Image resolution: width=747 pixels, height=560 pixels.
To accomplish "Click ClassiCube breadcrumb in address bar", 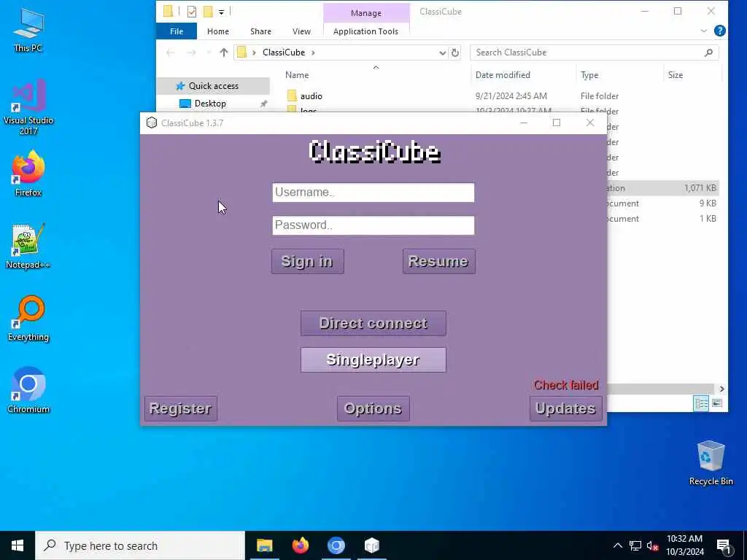I will click(284, 52).
